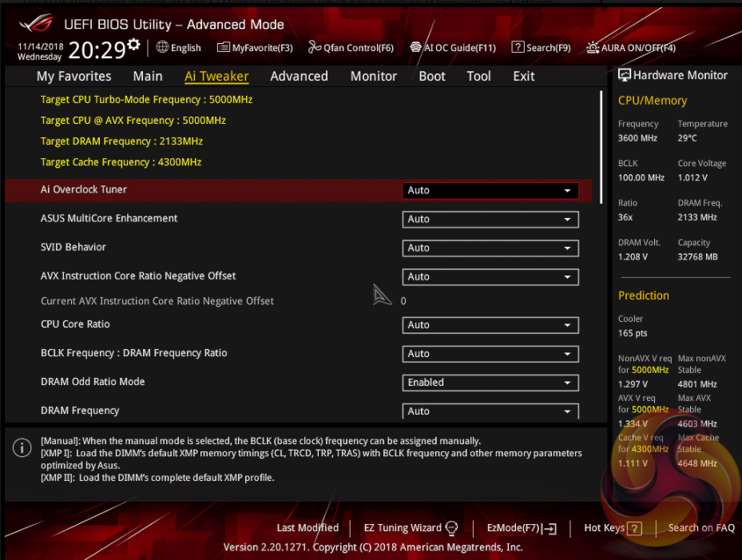
Task: Toggle AURA ON/OFF(F4)
Action: point(631,47)
